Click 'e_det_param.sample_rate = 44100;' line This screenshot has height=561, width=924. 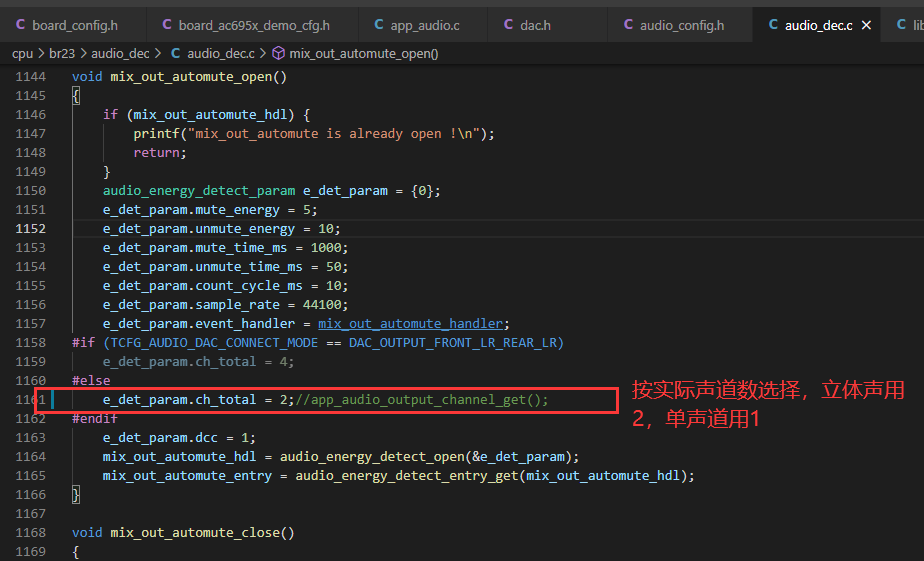point(225,305)
